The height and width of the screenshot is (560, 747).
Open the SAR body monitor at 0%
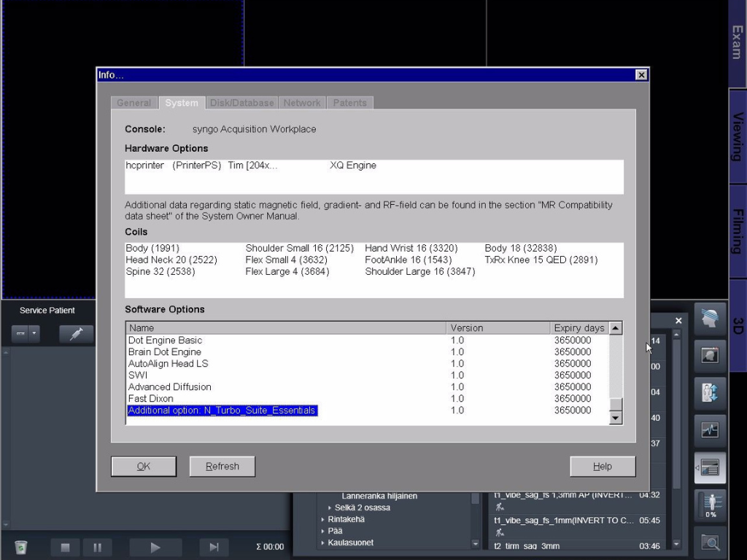[710, 505]
